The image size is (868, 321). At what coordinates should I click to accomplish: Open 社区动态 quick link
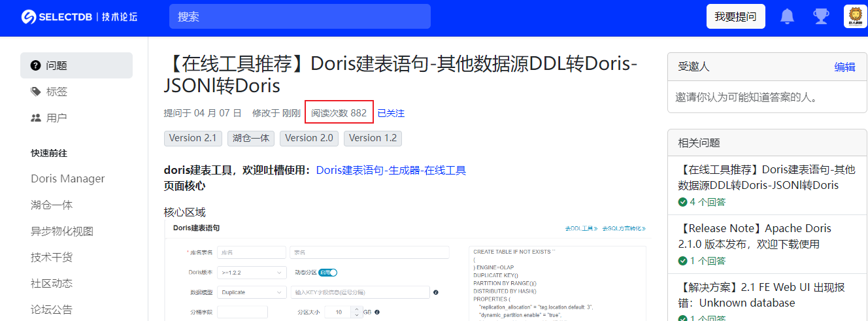(x=52, y=283)
